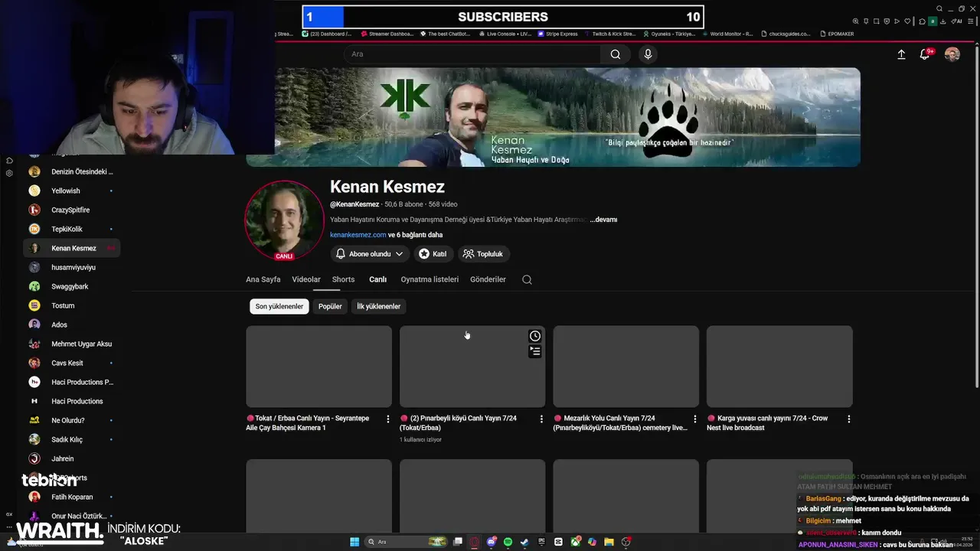Open the browser downloads icon
This screenshot has width=980, height=551.
click(943, 21)
